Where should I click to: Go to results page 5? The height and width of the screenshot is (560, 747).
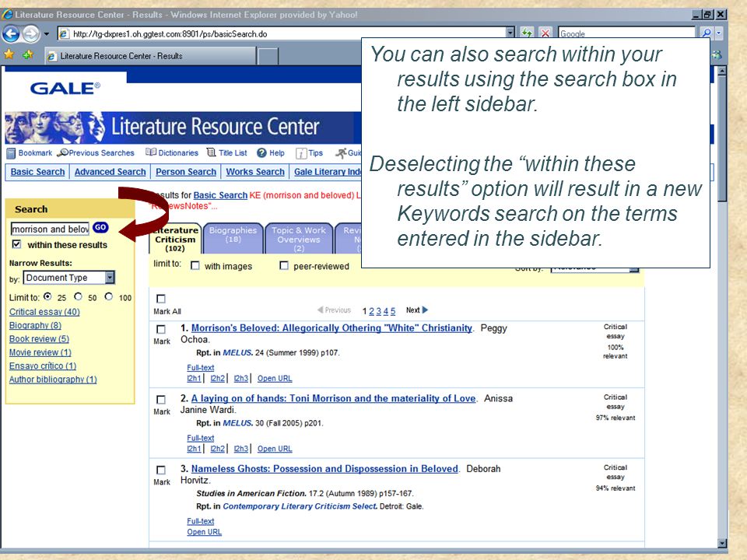pyautogui.click(x=393, y=311)
